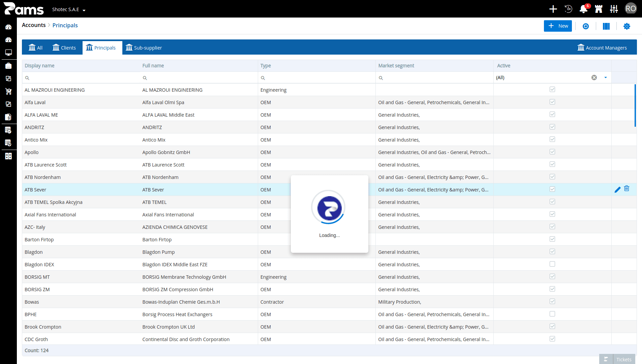Open the recent history clock icon

(568, 9)
